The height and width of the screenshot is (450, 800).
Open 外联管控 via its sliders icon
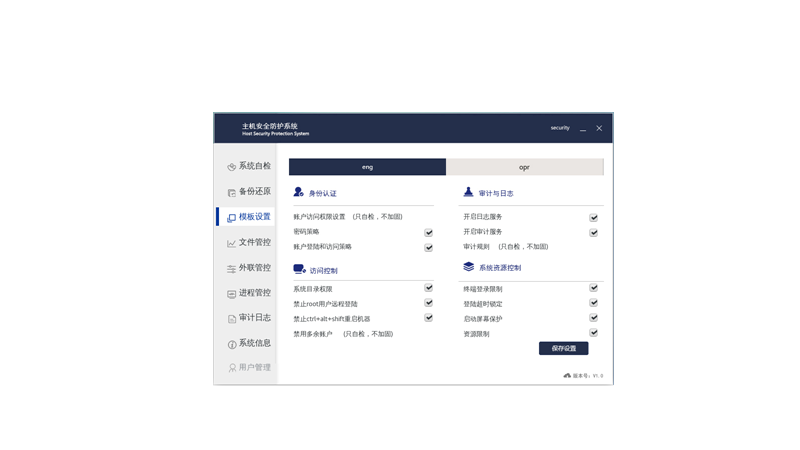(231, 269)
